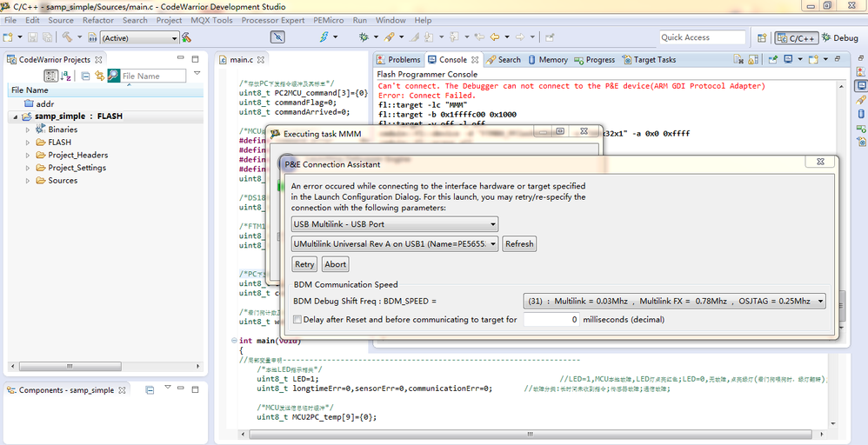This screenshot has width=868, height=445.
Task: Click the Problems icon in right sidebar
Action: pos(861,71)
